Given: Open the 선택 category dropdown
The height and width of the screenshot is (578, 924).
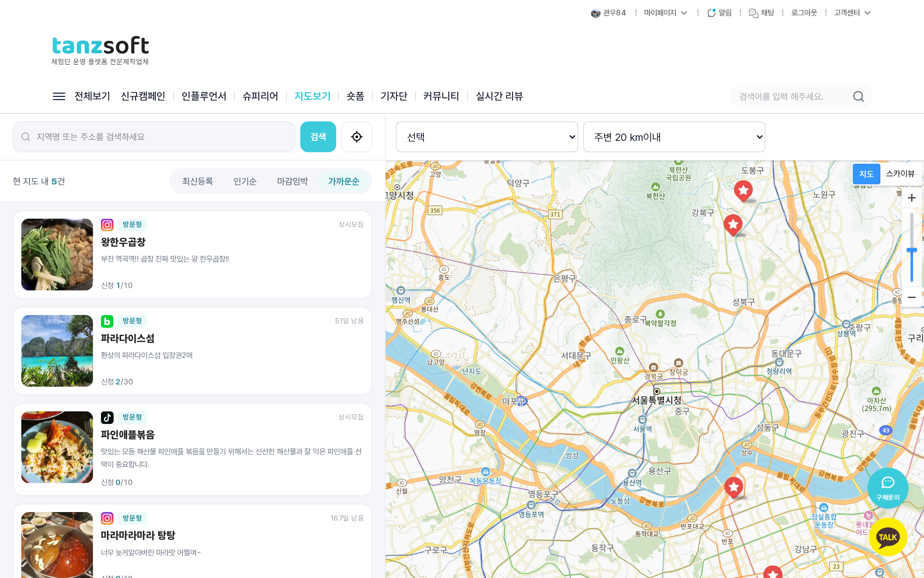Looking at the screenshot, I should (487, 137).
